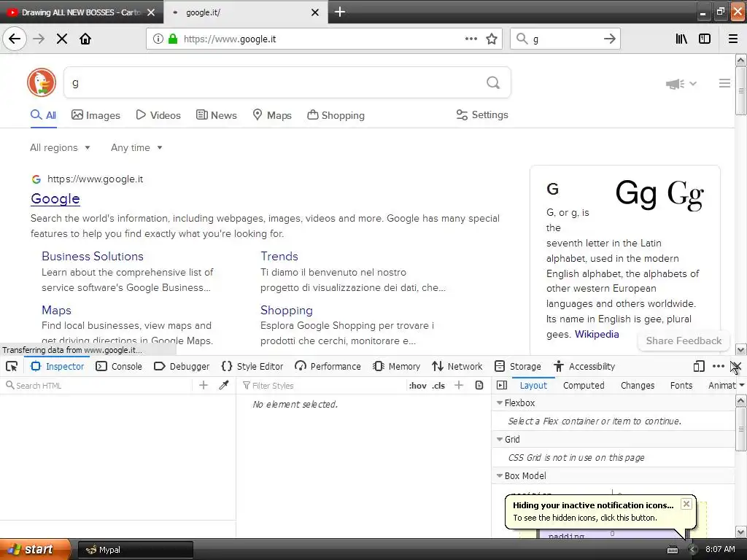The width and height of the screenshot is (747, 560).
Task: Close the developer tools panel
Action: [x=736, y=366]
